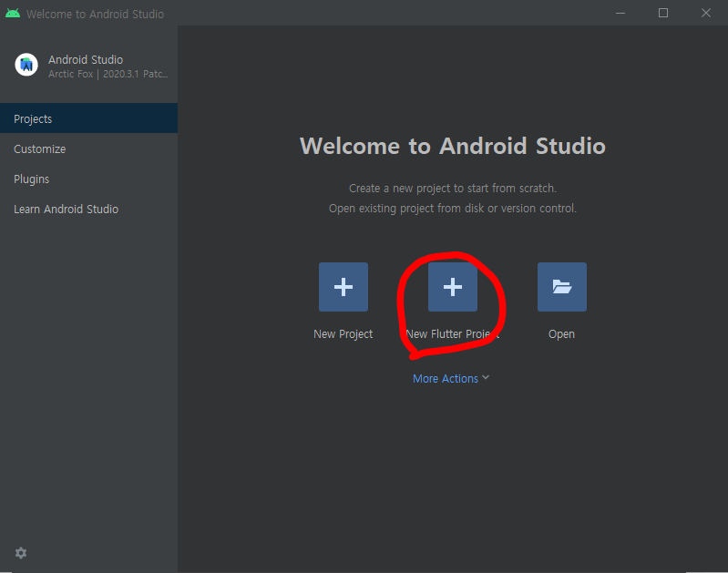Click the New Flutter Project plus icon
728x573 pixels.
[453, 287]
